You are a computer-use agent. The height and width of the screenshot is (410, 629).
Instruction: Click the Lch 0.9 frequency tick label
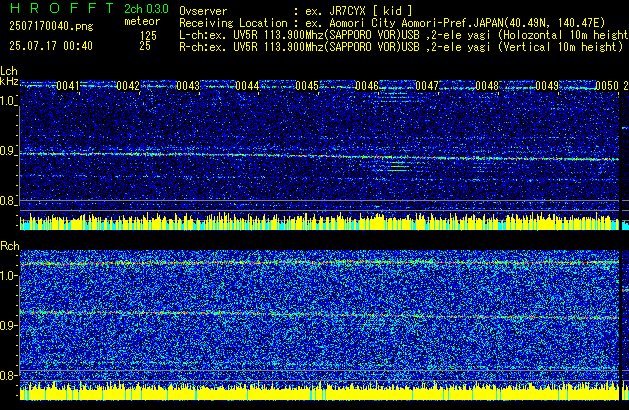tap(8, 151)
